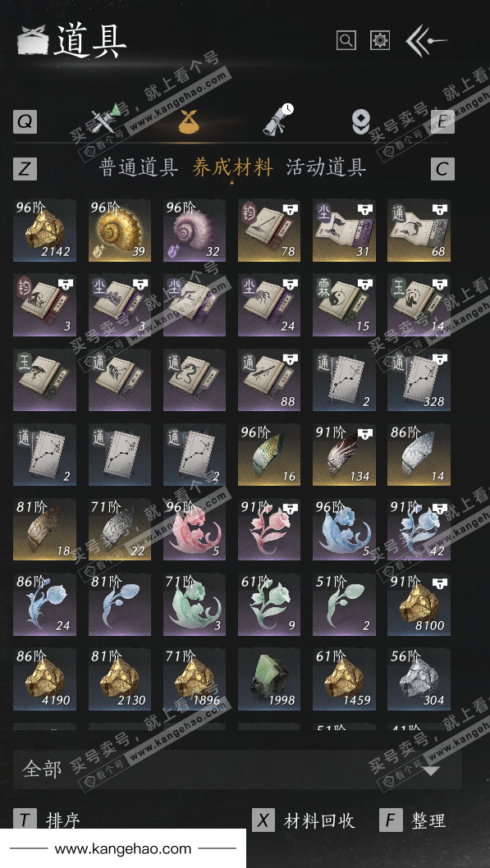
Task: Select the 96阶 pink flower item
Action: pyautogui.click(x=195, y=530)
